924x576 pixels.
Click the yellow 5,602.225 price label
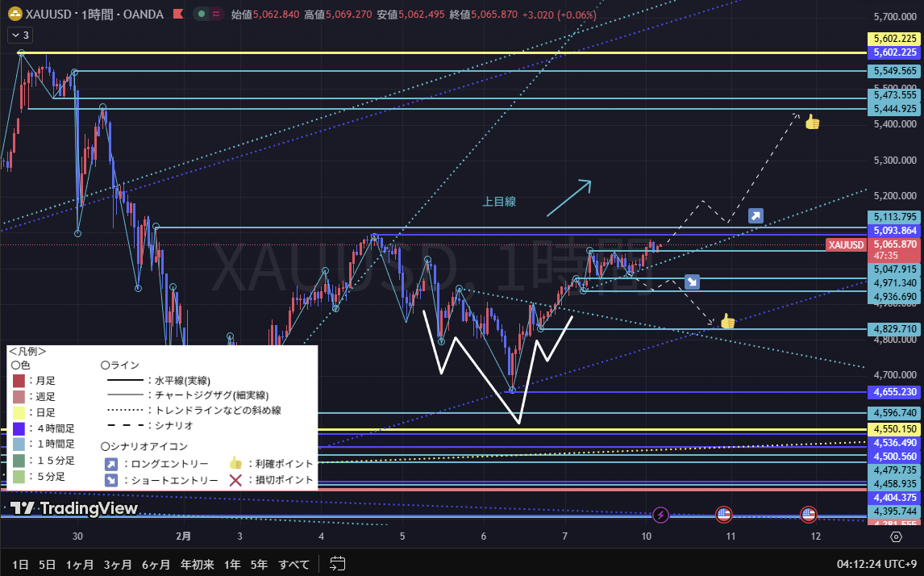[894, 39]
